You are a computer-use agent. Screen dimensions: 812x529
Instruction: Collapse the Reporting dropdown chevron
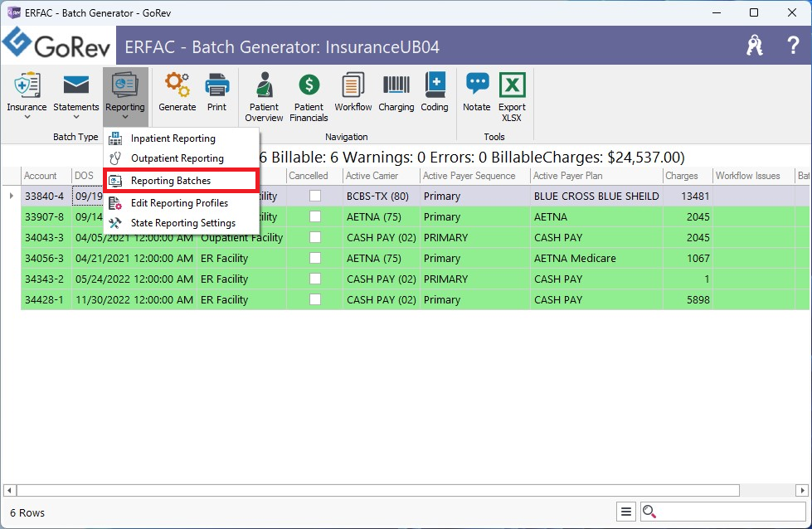pos(124,118)
